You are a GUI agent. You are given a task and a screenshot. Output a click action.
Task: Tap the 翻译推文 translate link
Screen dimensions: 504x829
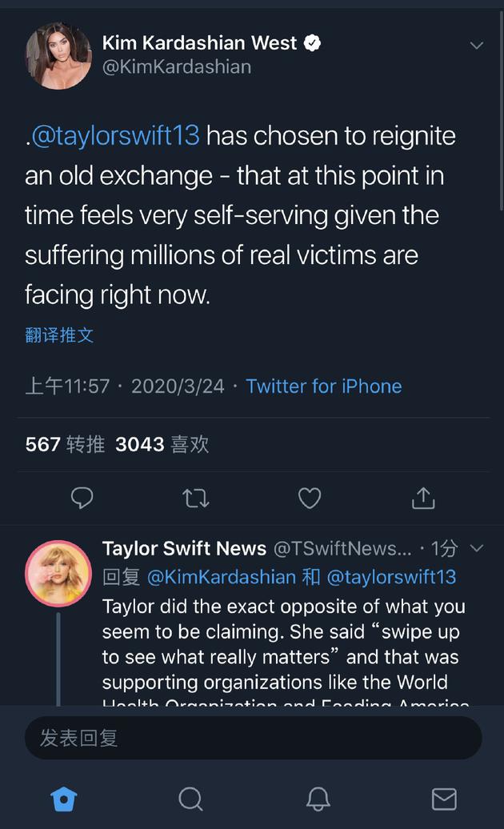pyautogui.click(x=59, y=335)
